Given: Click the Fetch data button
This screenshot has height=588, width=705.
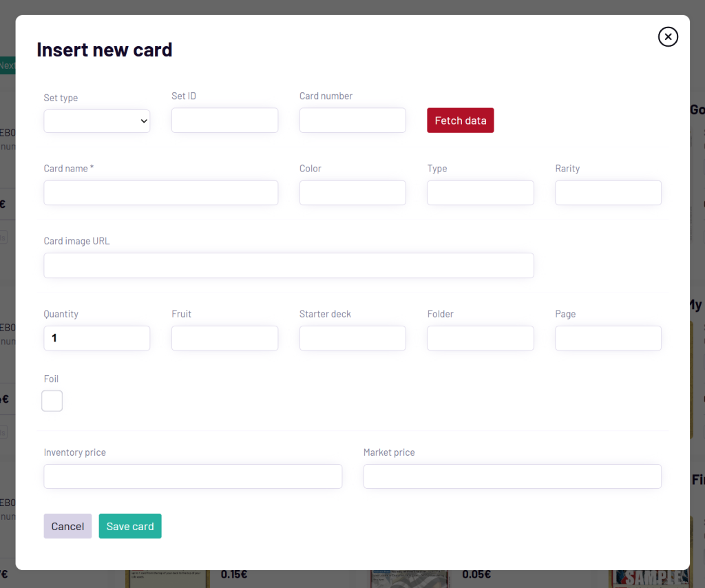Looking at the screenshot, I should 460,120.
